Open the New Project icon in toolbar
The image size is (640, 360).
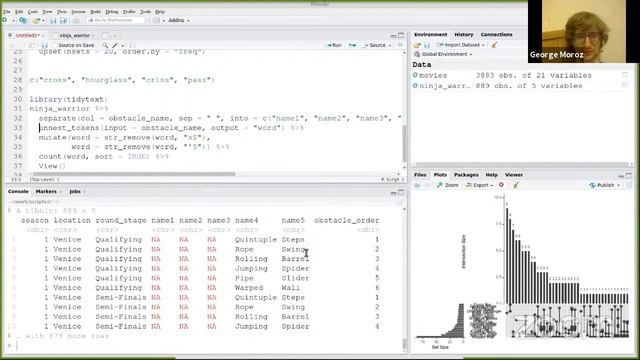click(x=23, y=20)
